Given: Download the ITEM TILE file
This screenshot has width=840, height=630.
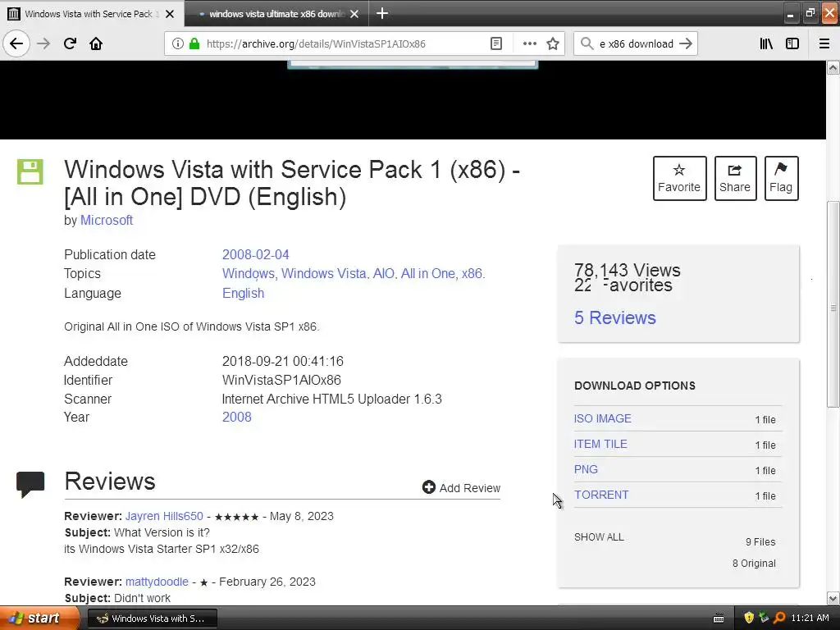Looking at the screenshot, I should click(x=600, y=444).
